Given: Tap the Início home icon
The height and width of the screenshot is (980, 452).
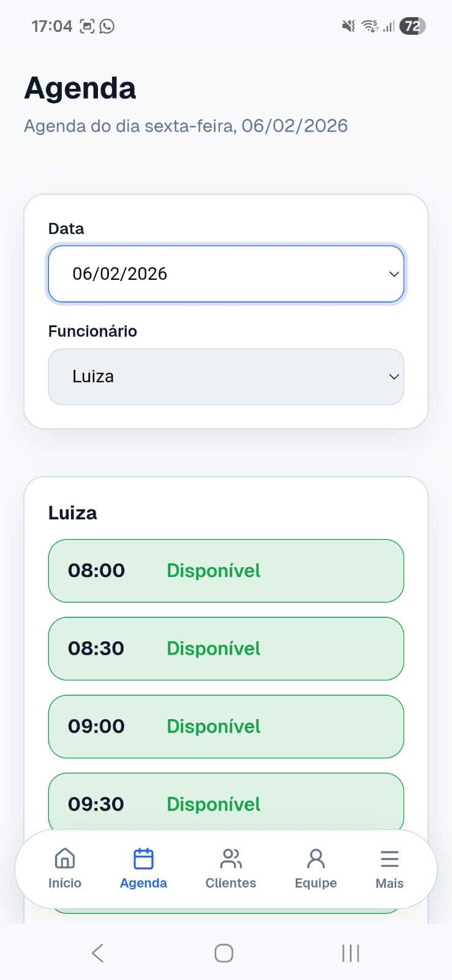Looking at the screenshot, I should [x=65, y=859].
